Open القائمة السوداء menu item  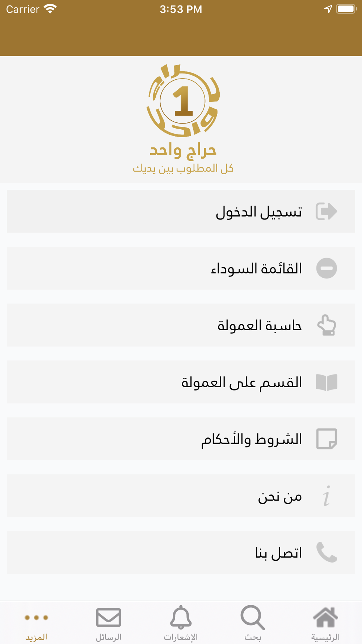181,268
